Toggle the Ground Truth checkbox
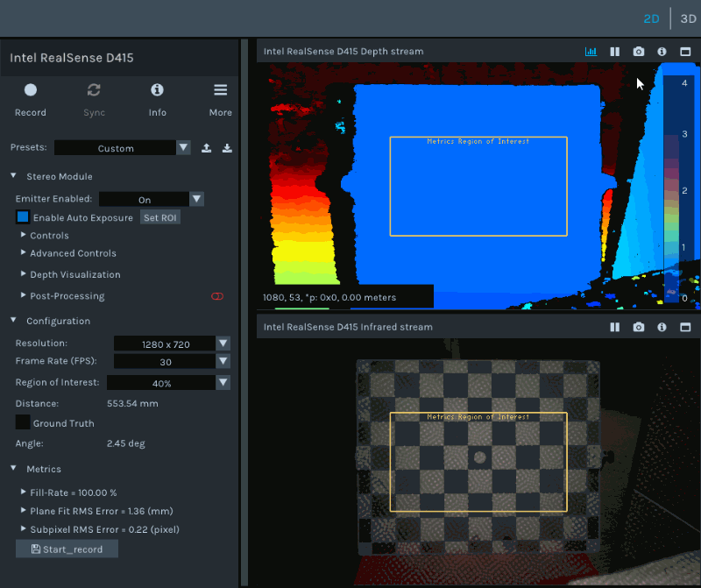 23,422
